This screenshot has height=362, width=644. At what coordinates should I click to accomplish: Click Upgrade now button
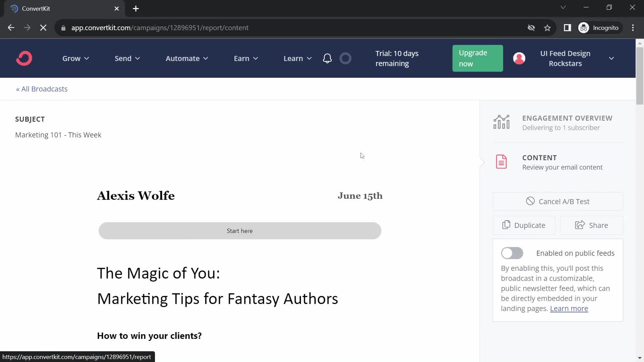click(x=478, y=58)
